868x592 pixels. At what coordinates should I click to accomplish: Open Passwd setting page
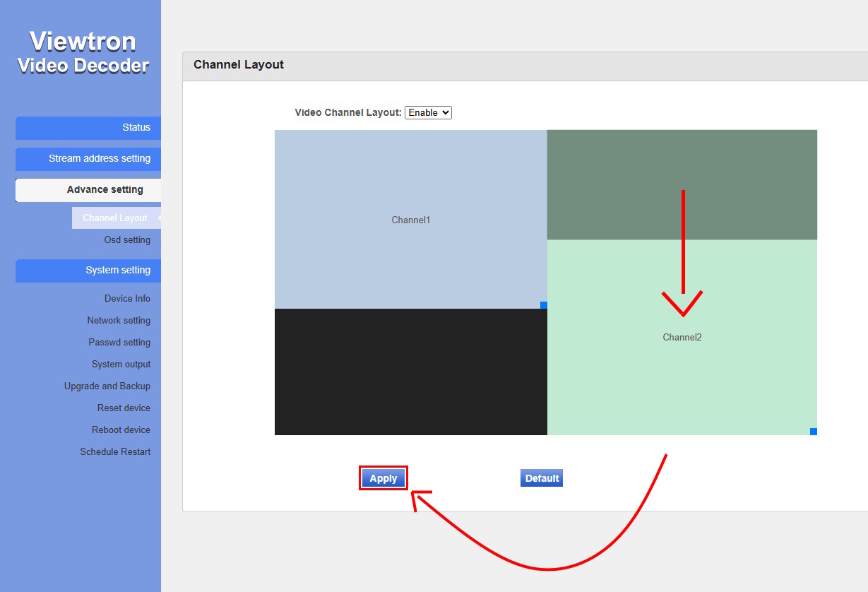(119, 342)
